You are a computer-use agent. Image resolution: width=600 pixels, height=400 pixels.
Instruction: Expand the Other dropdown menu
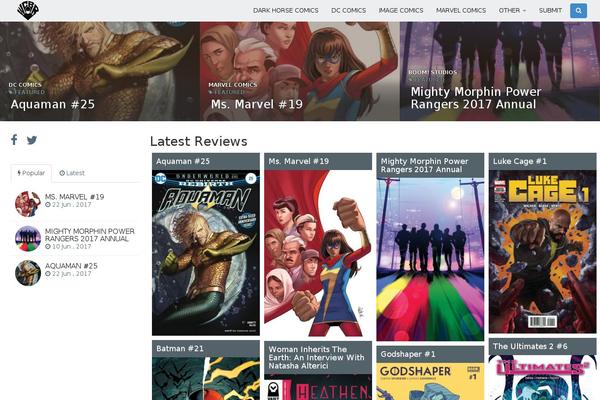click(x=512, y=10)
